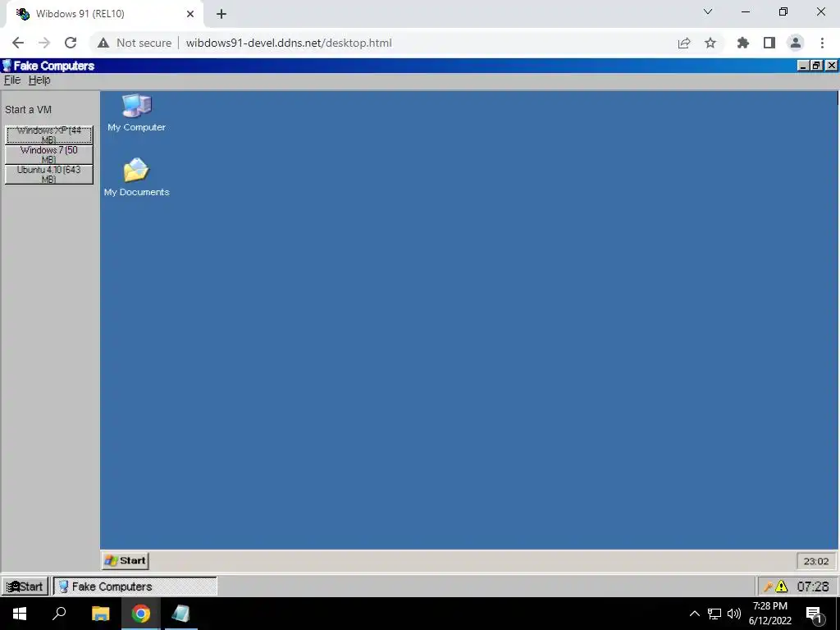Click the inner VM clock 23:02
This screenshot has width=840, height=630.
[816, 561]
